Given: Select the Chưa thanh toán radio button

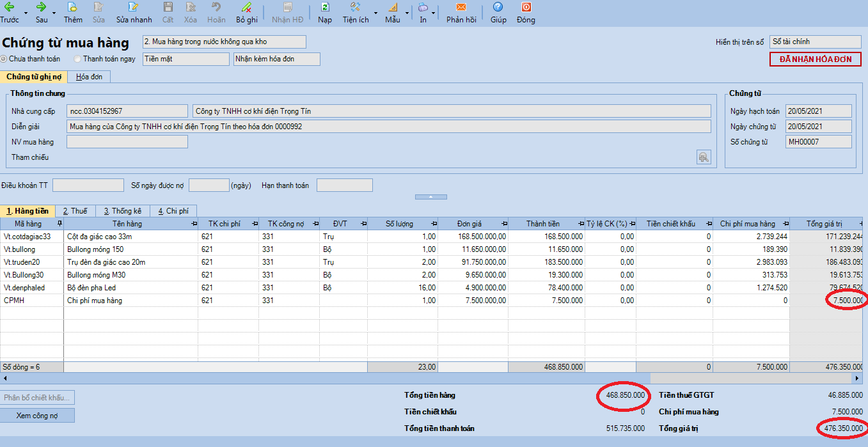Looking at the screenshot, I should coord(4,59).
